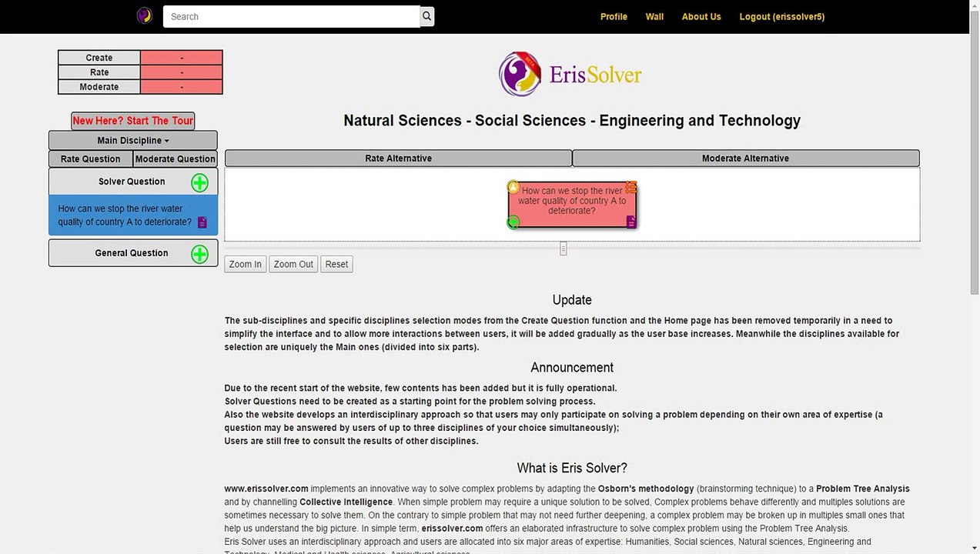Click the question node in the diagram canvas
Viewport: 980px width, 554px height.
[572, 205]
